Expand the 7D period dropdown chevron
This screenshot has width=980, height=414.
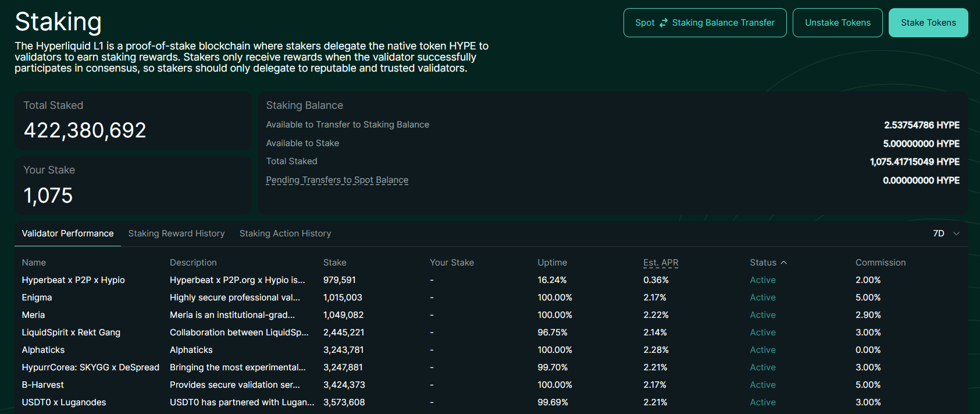956,233
